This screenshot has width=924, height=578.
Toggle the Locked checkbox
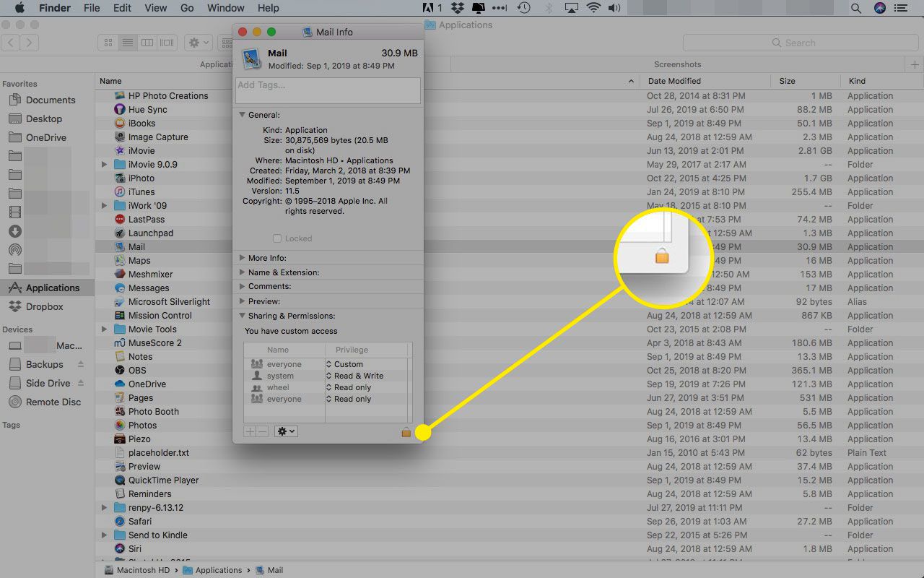point(277,238)
